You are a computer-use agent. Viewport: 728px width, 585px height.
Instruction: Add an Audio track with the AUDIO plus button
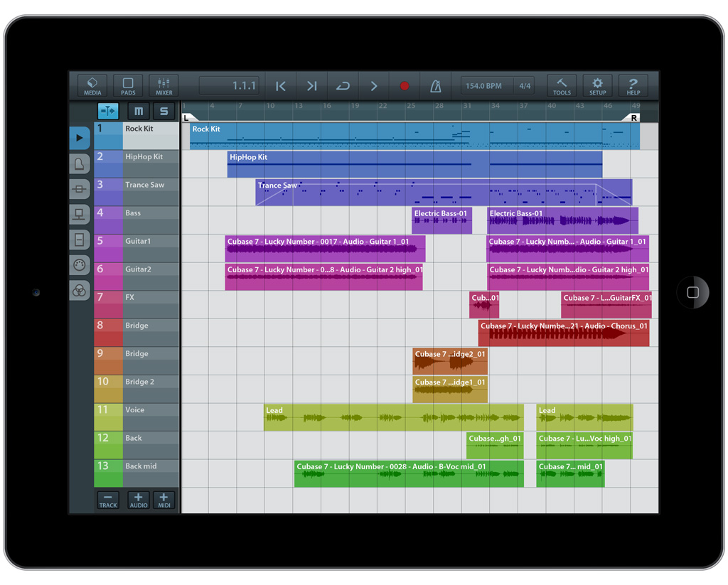click(x=137, y=500)
